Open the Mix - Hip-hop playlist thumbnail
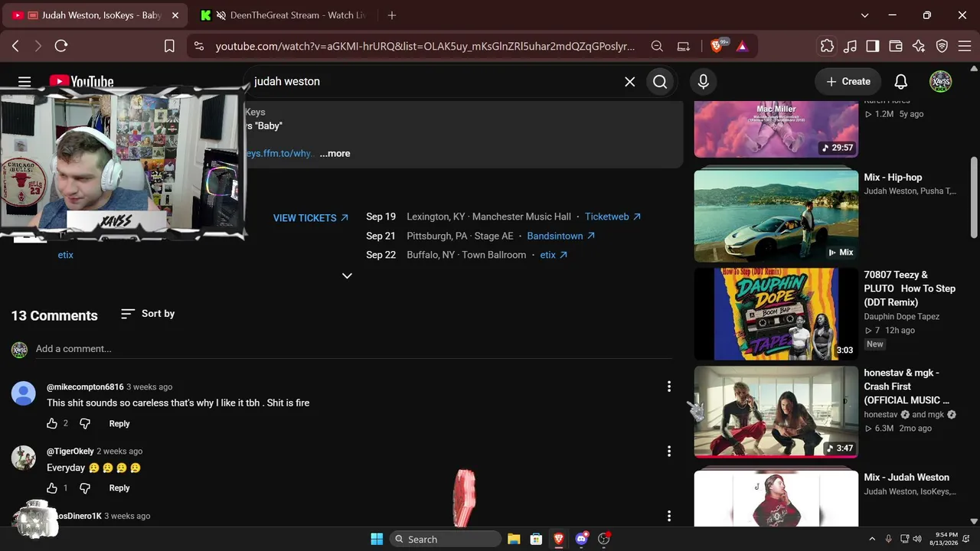 click(x=776, y=216)
